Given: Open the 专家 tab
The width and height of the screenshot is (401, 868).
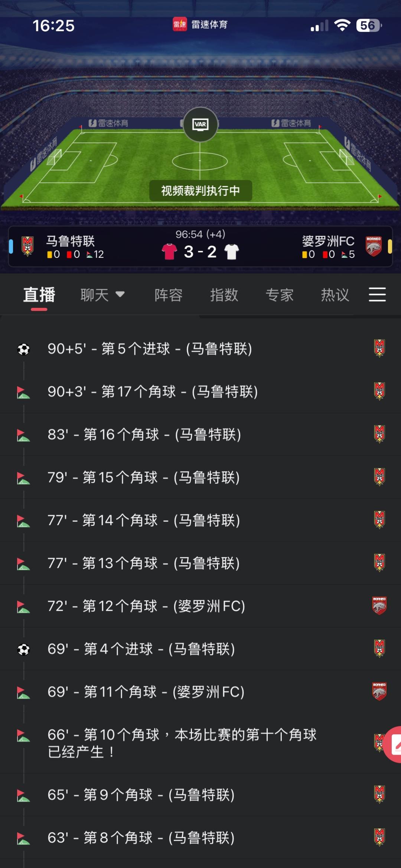Looking at the screenshot, I should coord(280,295).
